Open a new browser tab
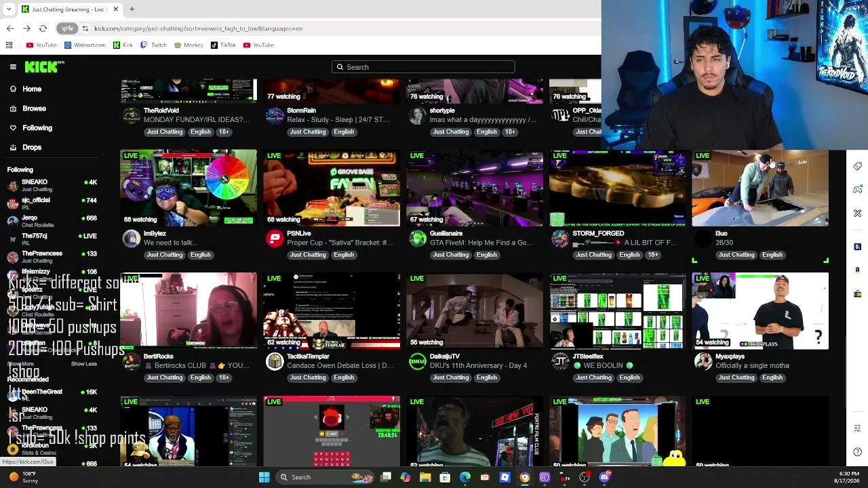The width and height of the screenshot is (868, 488). 132,9
